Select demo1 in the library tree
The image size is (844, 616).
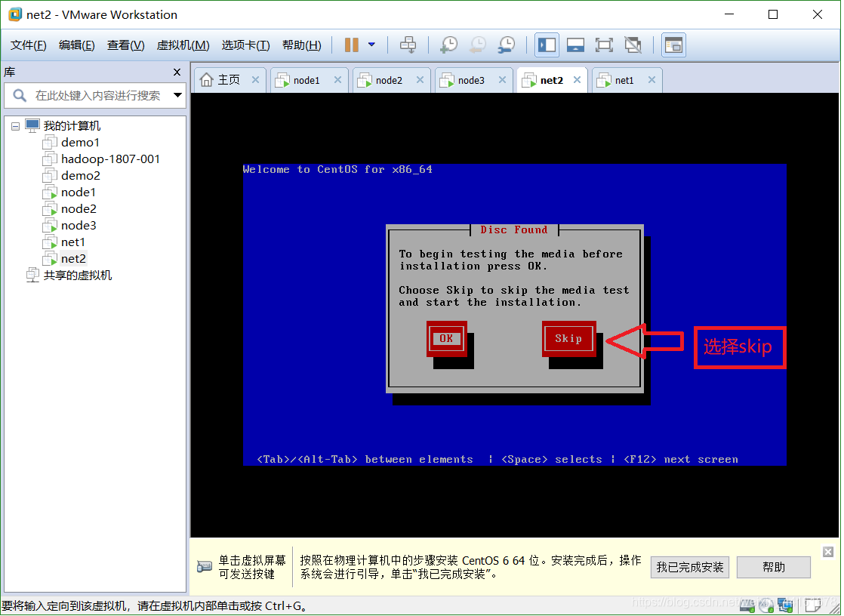[80, 143]
